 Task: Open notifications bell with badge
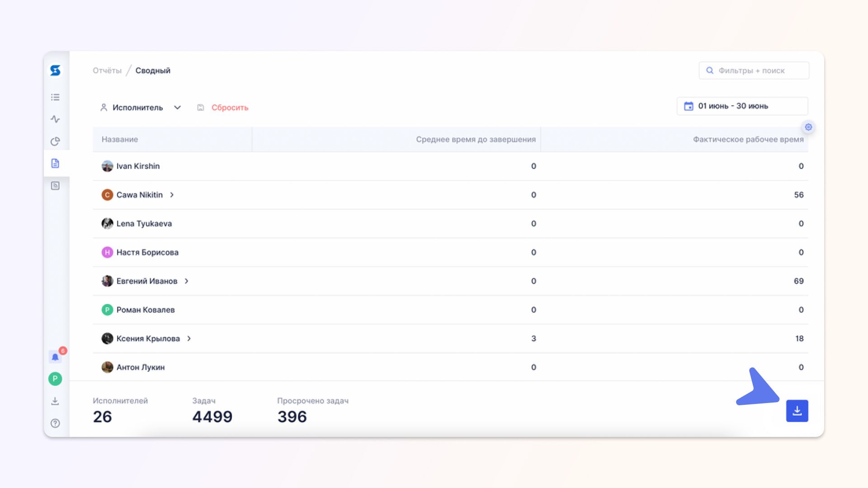(55, 357)
